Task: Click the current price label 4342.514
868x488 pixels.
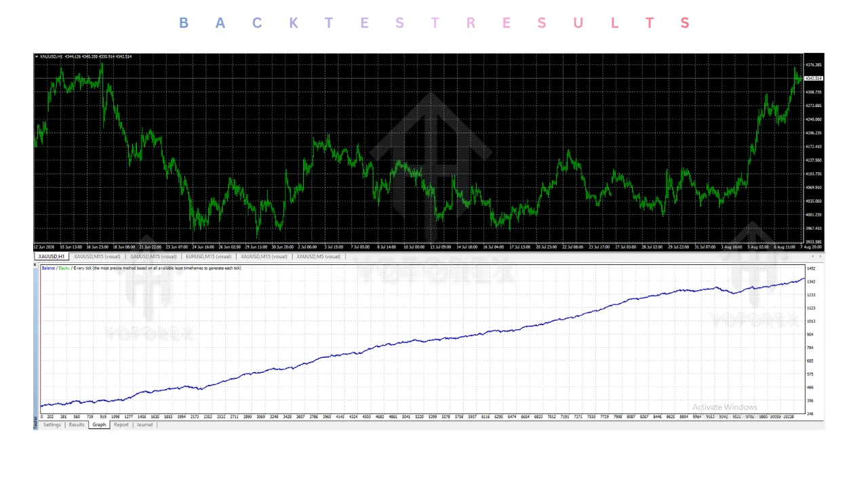Action: click(814, 79)
